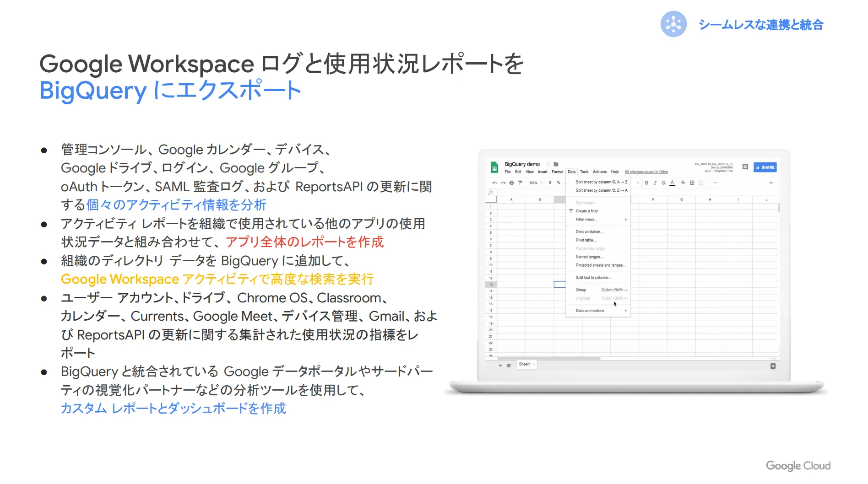Click All changes saved in Drive link
This screenshot has width=868, height=484.
pyautogui.click(x=646, y=172)
